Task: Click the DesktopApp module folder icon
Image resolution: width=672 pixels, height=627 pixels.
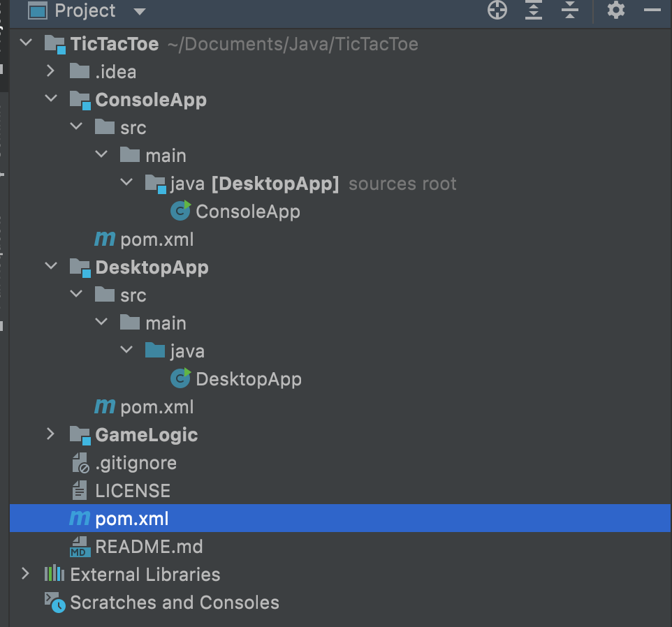Action: [80, 267]
